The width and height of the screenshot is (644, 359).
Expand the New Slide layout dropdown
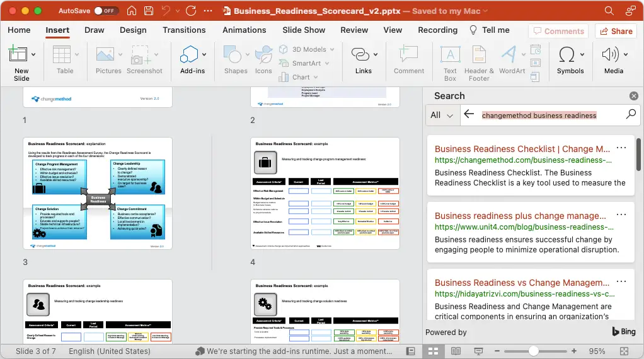(x=33, y=54)
